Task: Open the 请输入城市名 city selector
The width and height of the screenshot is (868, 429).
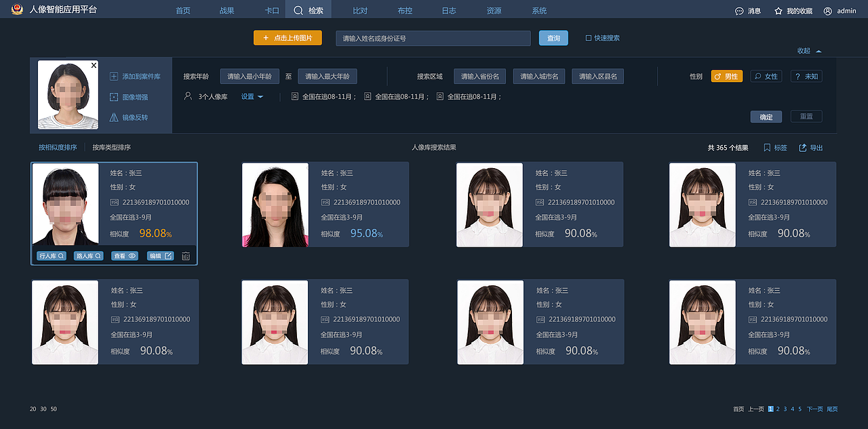Action: pyautogui.click(x=539, y=77)
